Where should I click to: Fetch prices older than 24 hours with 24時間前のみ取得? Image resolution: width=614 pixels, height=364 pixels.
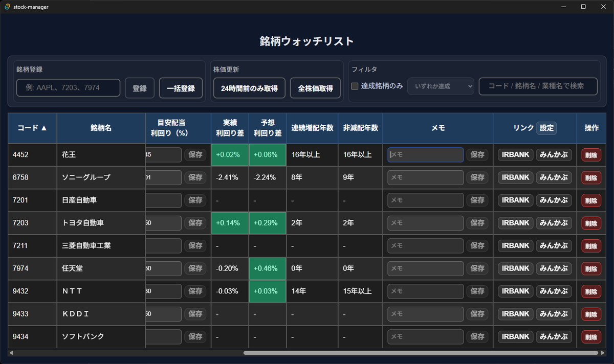249,87
